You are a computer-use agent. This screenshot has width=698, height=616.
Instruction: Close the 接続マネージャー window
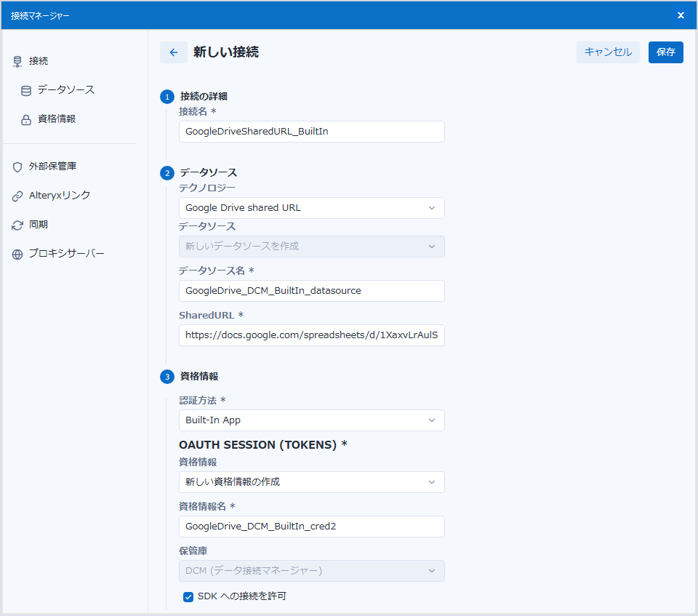pos(681,15)
